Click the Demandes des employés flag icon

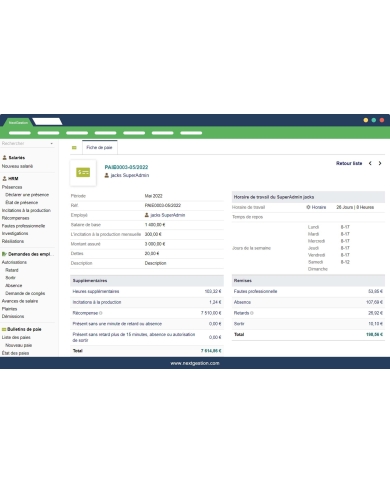point(4,254)
